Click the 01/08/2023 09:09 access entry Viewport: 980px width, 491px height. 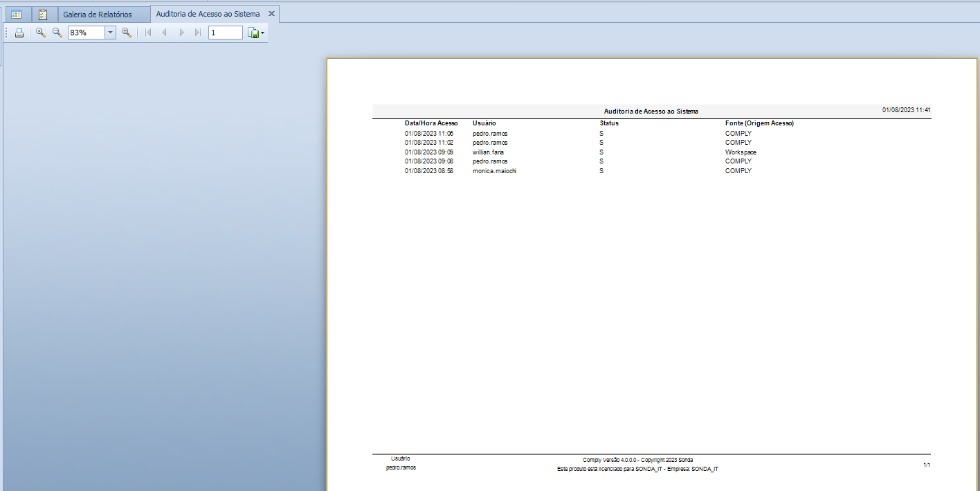coord(429,152)
